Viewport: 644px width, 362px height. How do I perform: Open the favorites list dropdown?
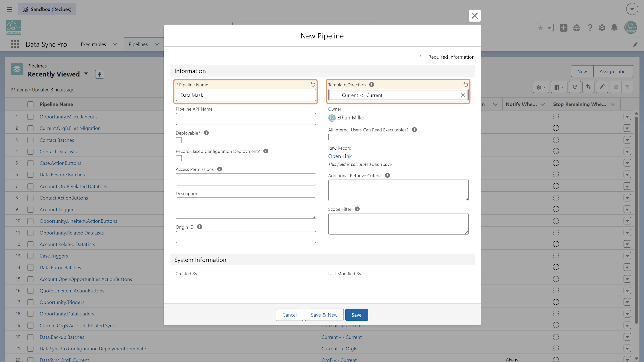pos(549,28)
